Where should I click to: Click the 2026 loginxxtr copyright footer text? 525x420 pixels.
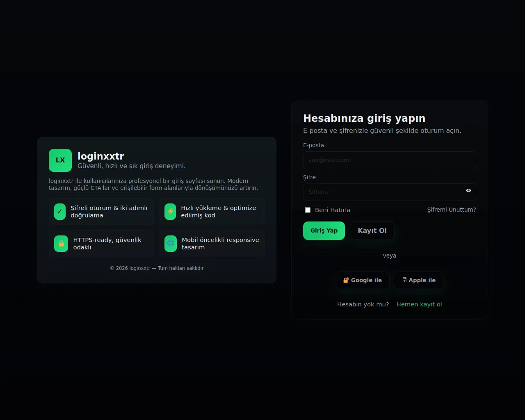[x=157, y=268]
